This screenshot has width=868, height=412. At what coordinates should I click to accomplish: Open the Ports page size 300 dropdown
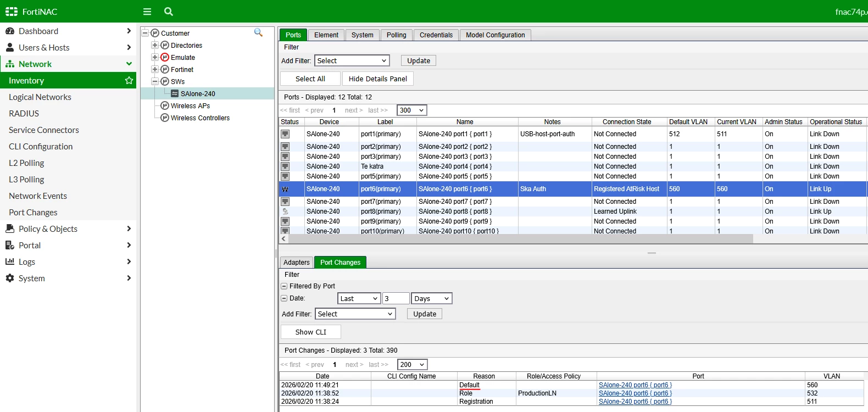412,110
